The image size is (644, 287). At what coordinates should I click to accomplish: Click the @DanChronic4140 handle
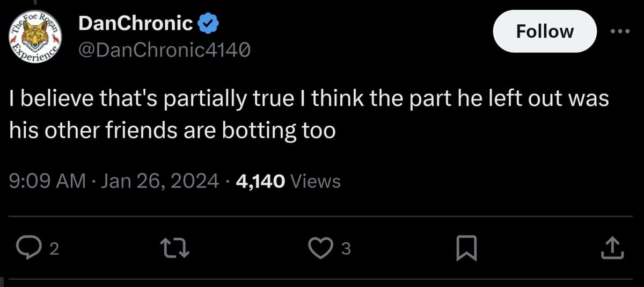(164, 51)
